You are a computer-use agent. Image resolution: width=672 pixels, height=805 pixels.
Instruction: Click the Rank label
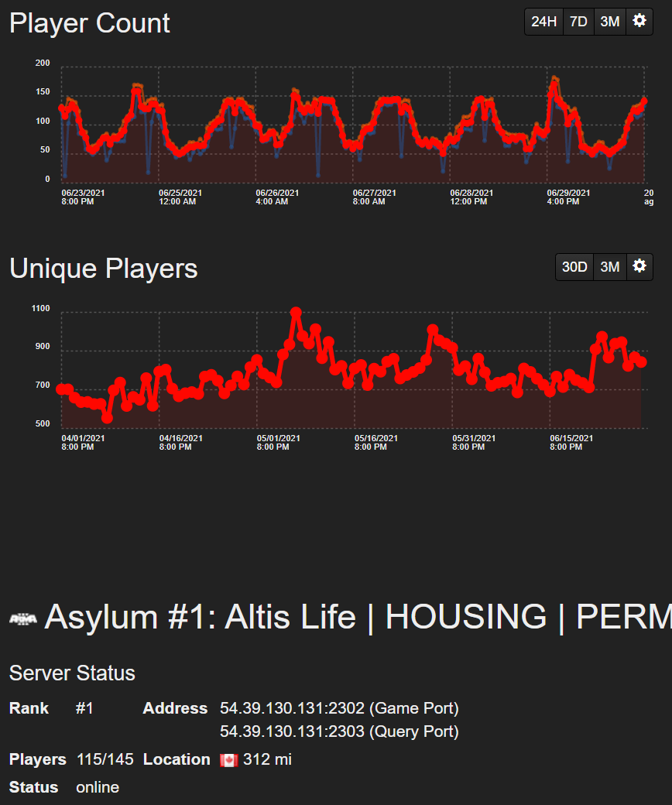(29, 708)
